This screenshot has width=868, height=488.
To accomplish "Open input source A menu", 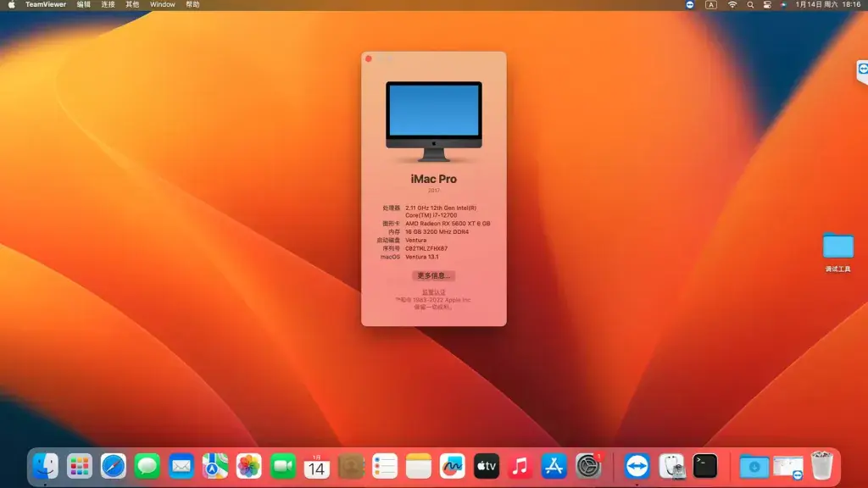I will tap(711, 4).
